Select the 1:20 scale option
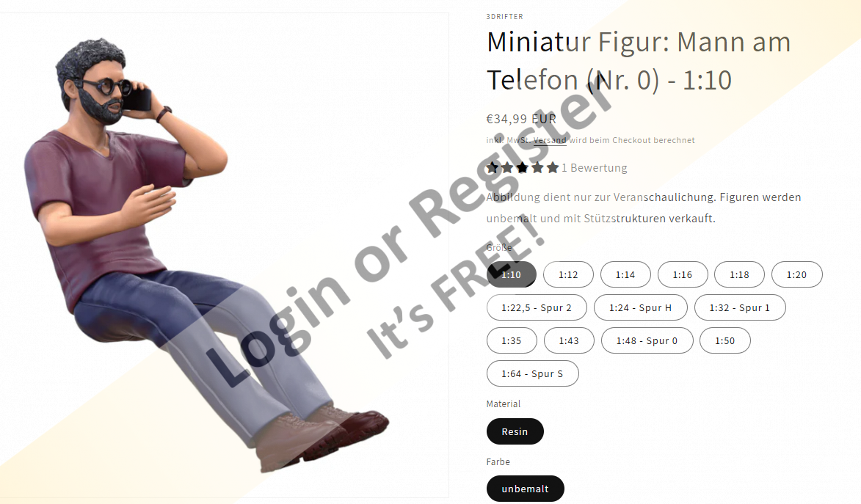The width and height of the screenshot is (861, 504). (x=796, y=274)
